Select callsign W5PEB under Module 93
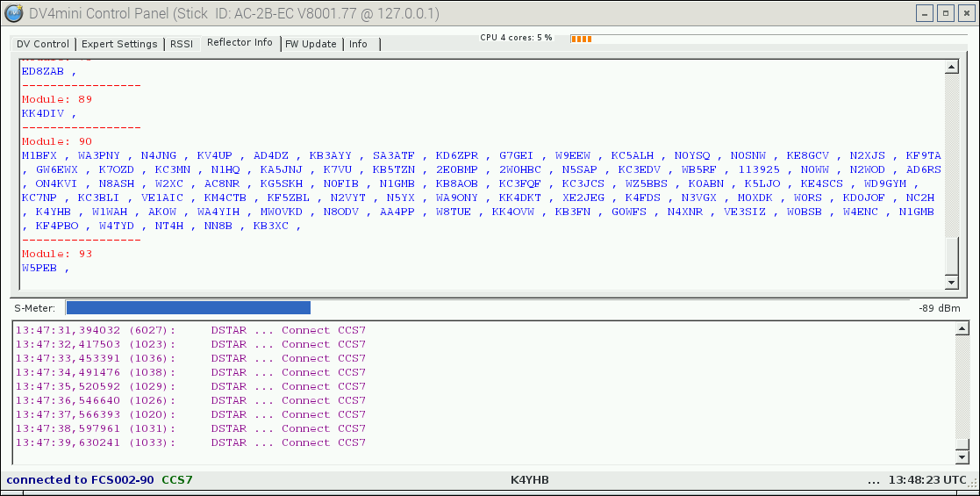 click(x=39, y=268)
